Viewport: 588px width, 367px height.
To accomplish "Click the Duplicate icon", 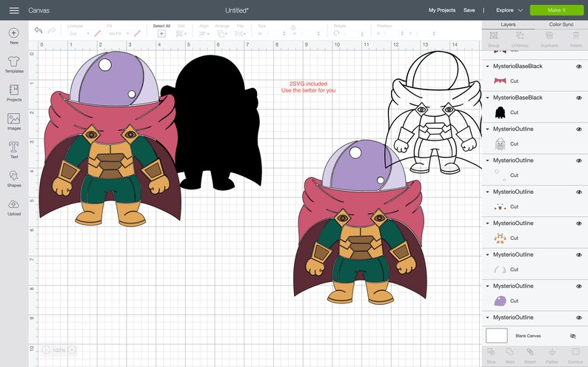I will [549, 36].
